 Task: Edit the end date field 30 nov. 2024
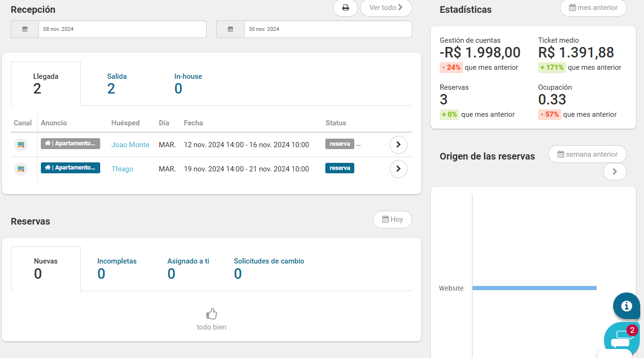328,29
